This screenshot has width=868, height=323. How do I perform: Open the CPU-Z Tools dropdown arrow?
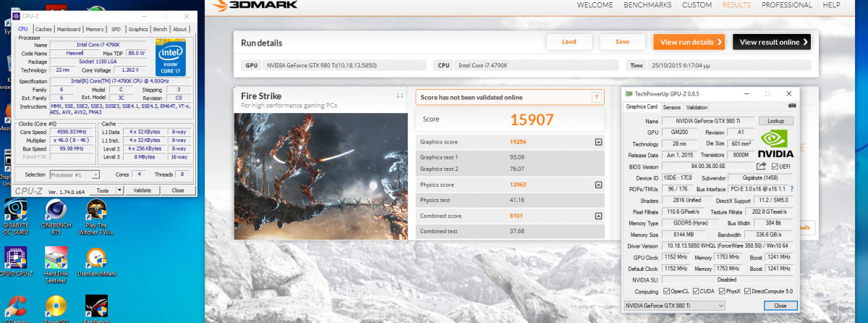(x=120, y=190)
